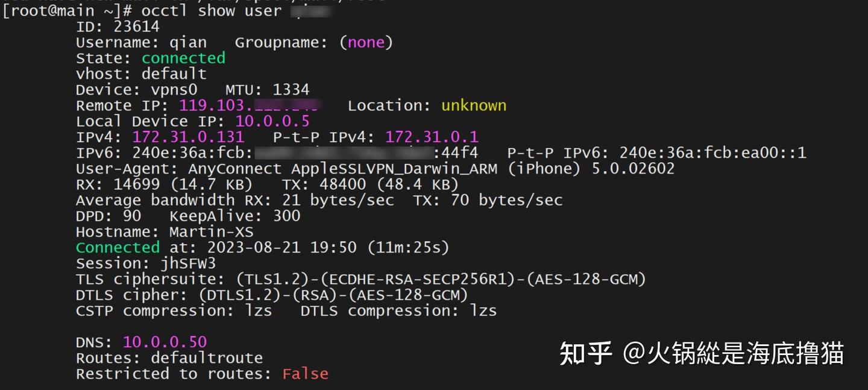Click the connected-at timestamp 2023-08-21 19:50
This screenshot has height=390, width=868.
point(281,247)
